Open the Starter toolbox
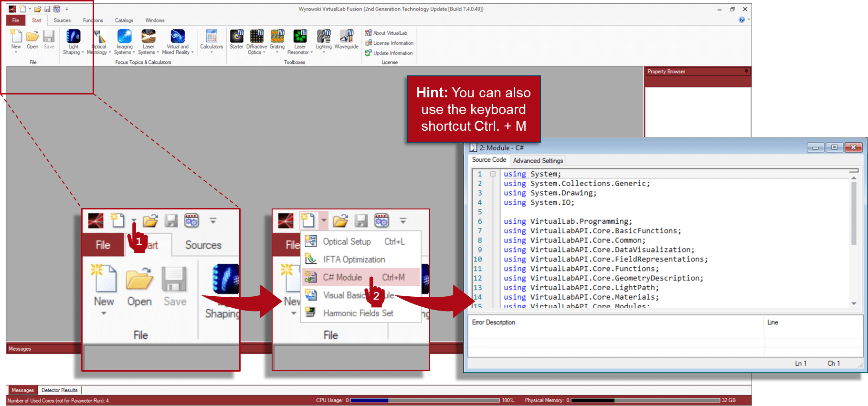Image resolution: width=868 pixels, height=406 pixels. coord(236,39)
